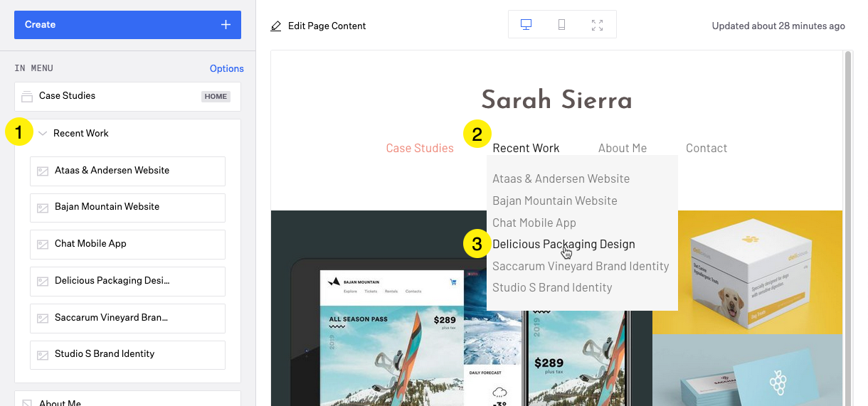The height and width of the screenshot is (406, 868).
Task: Open the Options link in sidebar
Action: 227,69
